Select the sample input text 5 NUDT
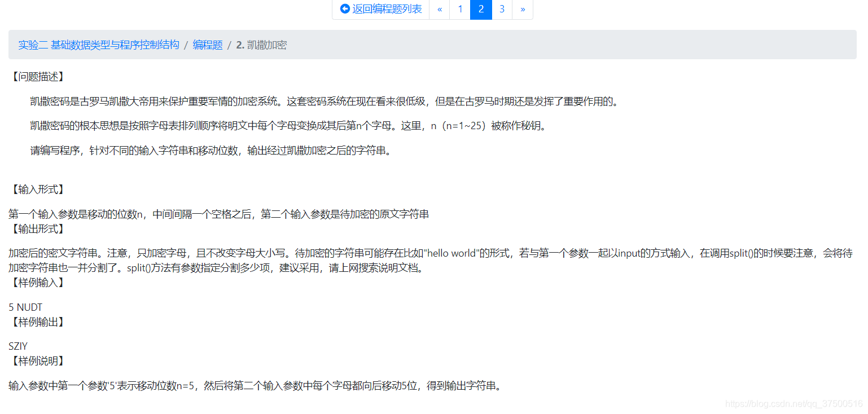The image size is (868, 414). (x=25, y=307)
